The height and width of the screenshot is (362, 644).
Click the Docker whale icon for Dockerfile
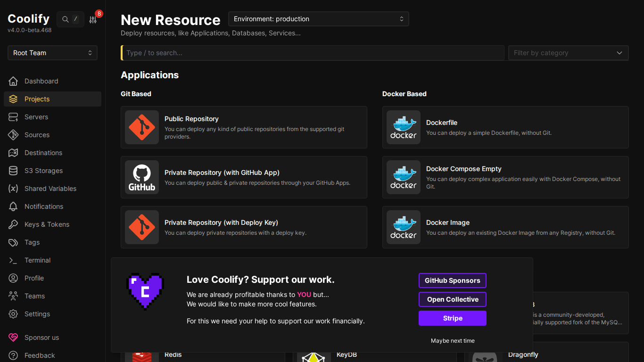click(x=403, y=127)
